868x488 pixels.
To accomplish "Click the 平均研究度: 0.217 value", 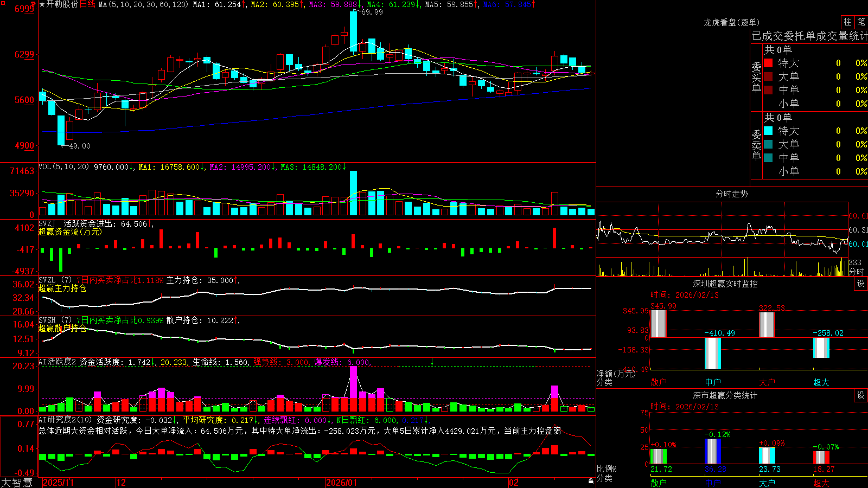I will [218, 420].
